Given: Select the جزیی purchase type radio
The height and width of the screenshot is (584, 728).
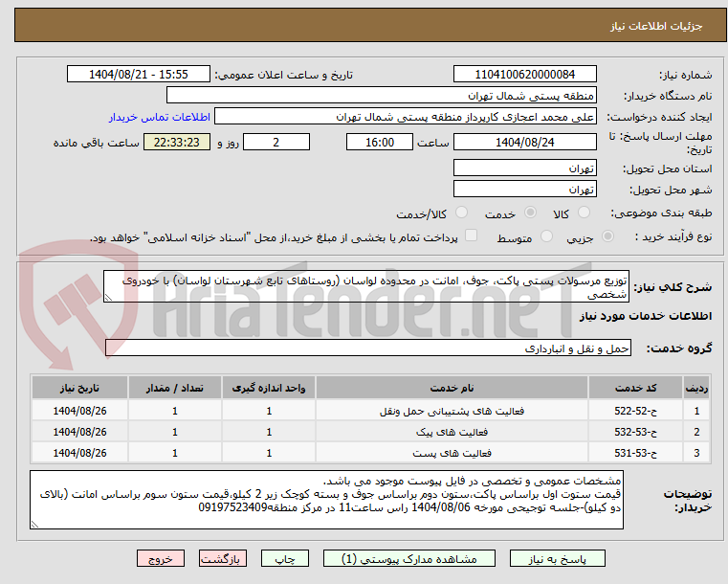Looking at the screenshot, I should 607,236.
